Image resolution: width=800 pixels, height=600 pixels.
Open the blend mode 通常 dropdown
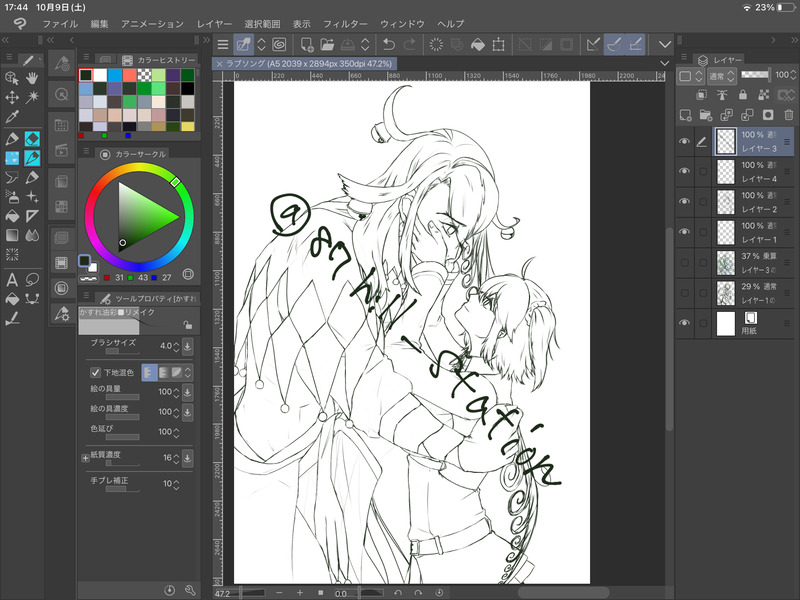pyautogui.click(x=721, y=76)
